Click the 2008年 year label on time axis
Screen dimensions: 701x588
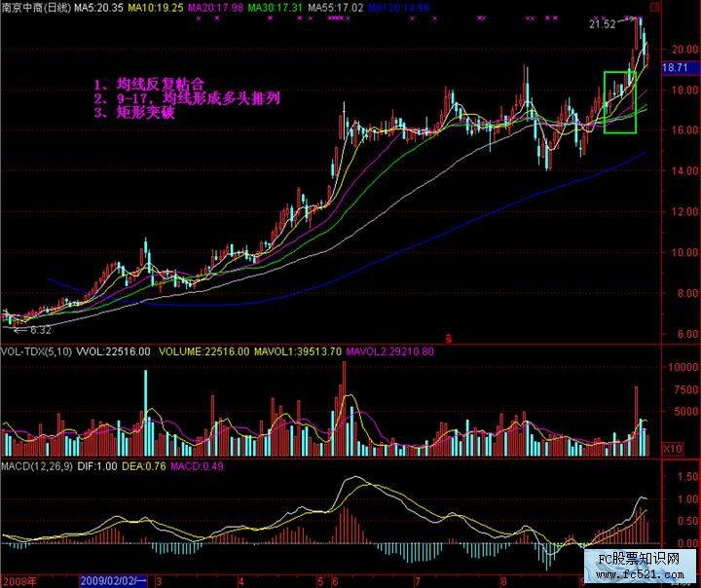[18, 581]
